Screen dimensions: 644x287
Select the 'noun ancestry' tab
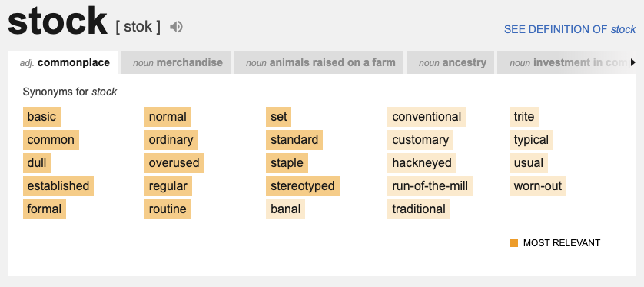(450, 62)
